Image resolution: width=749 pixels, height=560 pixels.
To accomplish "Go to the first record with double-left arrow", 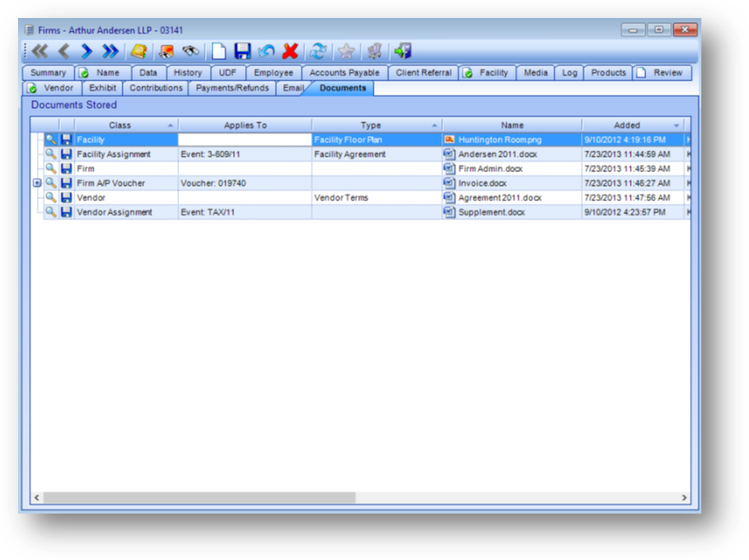I will pos(39,51).
